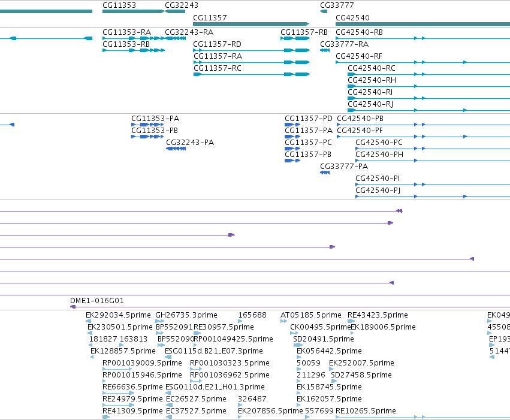The width and height of the screenshot is (510, 420).
Task: Select protein CG11353-PB
Action: [x=147, y=137]
